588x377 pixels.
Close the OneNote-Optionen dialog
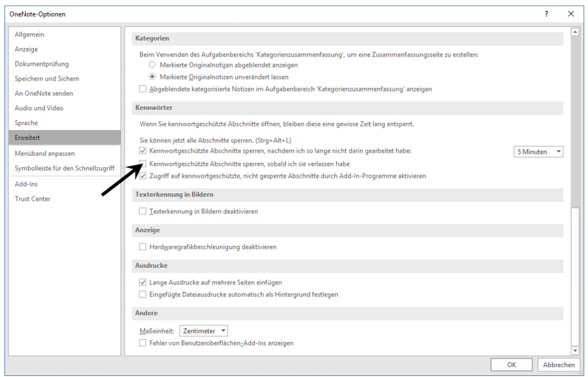[571, 14]
